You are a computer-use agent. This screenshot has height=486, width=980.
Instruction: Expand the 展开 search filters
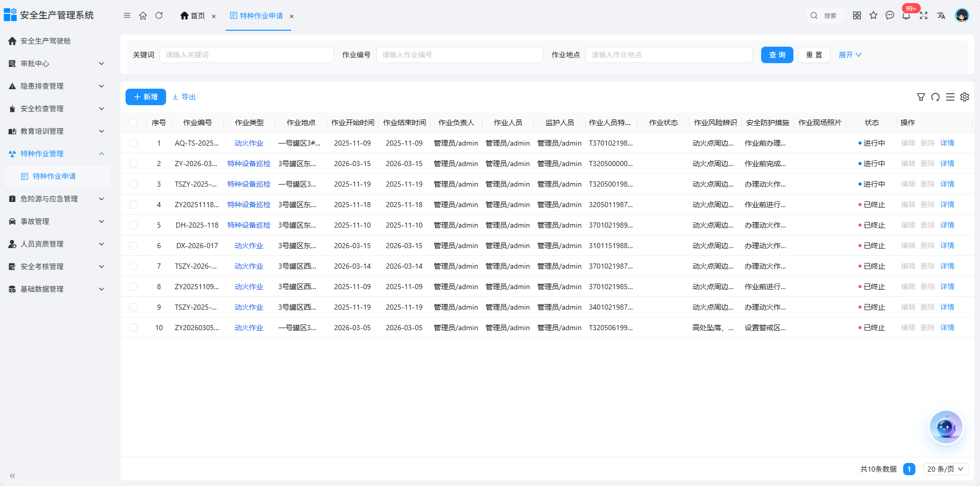click(850, 55)
